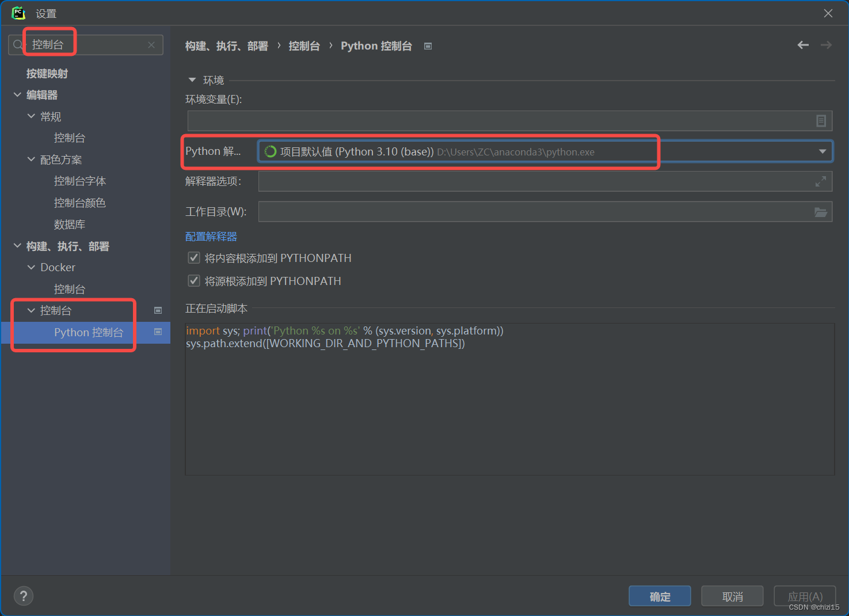The height and width of the screenshot is (616, 849).
Task: Expand the interpreter options field
Action: pyautogui.click(x=821, y=181)
